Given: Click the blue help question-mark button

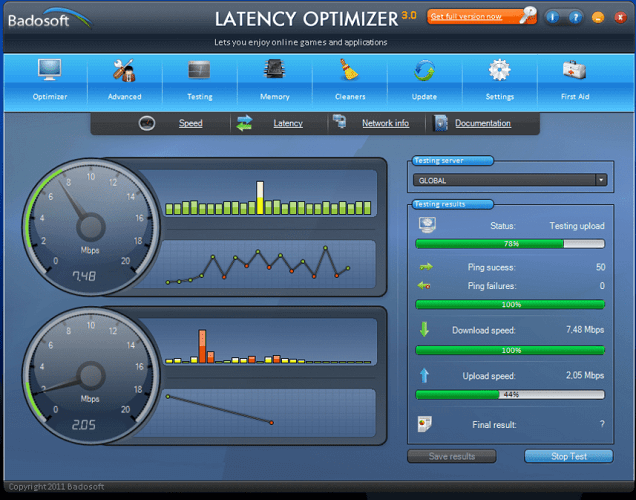Looking at the screenshot, I should click(x=575, y=17).
